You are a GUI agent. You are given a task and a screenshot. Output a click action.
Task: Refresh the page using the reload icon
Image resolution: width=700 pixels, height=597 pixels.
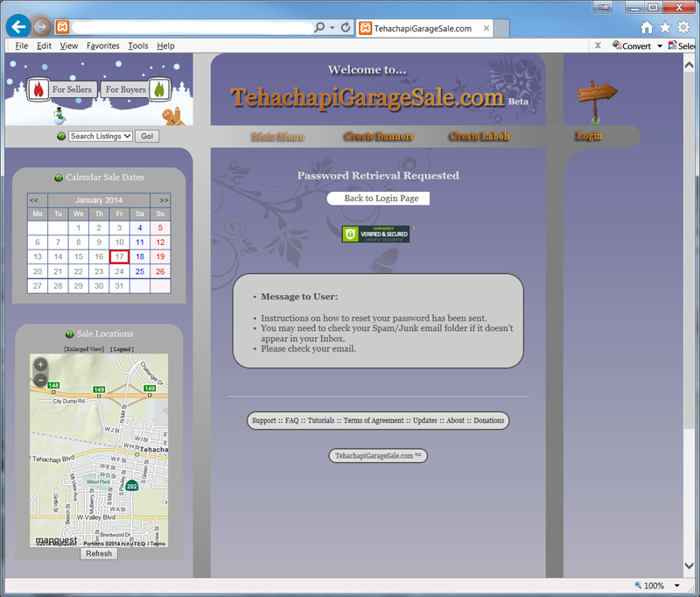(x=345, y=28)
